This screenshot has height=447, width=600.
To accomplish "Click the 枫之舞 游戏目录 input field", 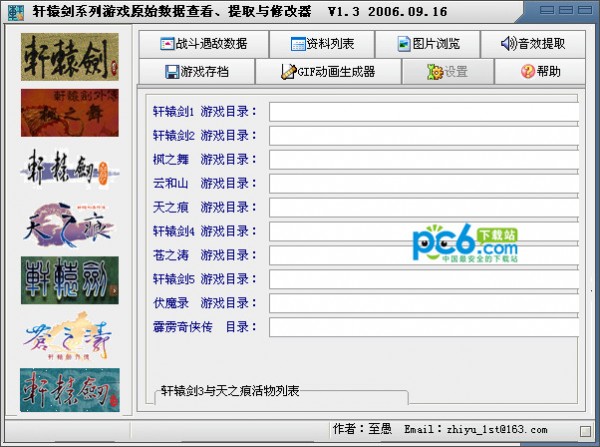I will click(424, 160).
